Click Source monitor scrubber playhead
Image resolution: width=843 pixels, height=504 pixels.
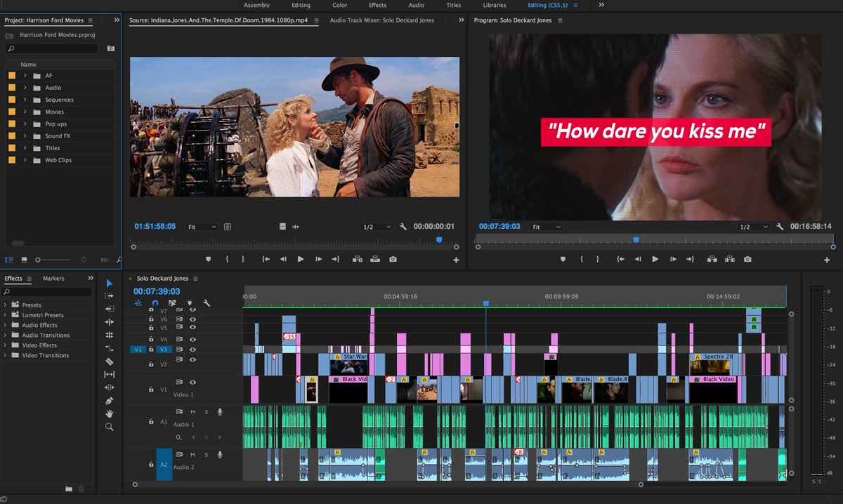[x=439, y=239]
